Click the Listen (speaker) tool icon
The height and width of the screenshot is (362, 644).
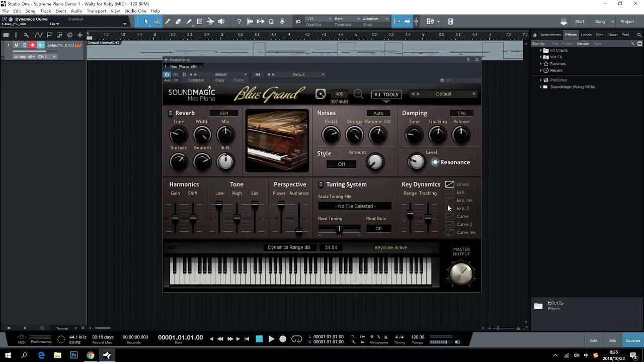pyautogui.click(x=221, y=22)
